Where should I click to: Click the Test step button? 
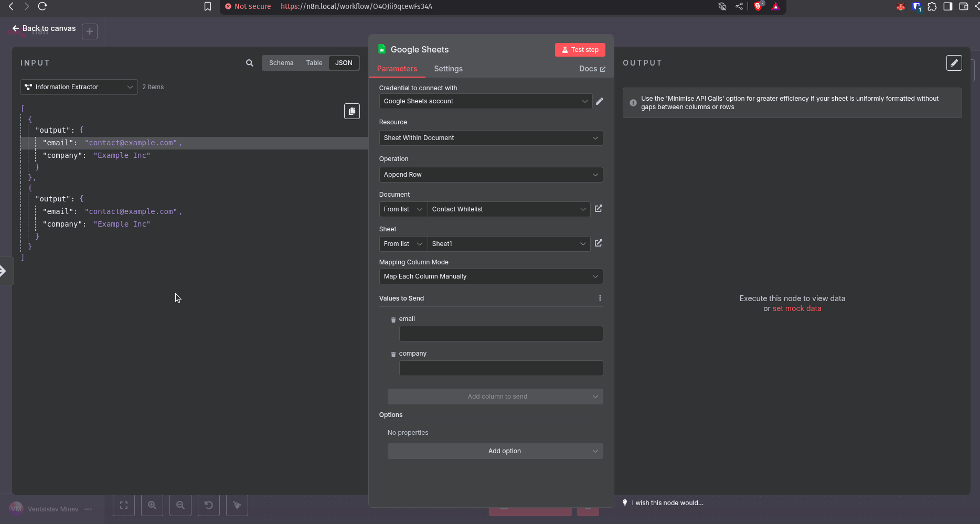pos(580,50)
